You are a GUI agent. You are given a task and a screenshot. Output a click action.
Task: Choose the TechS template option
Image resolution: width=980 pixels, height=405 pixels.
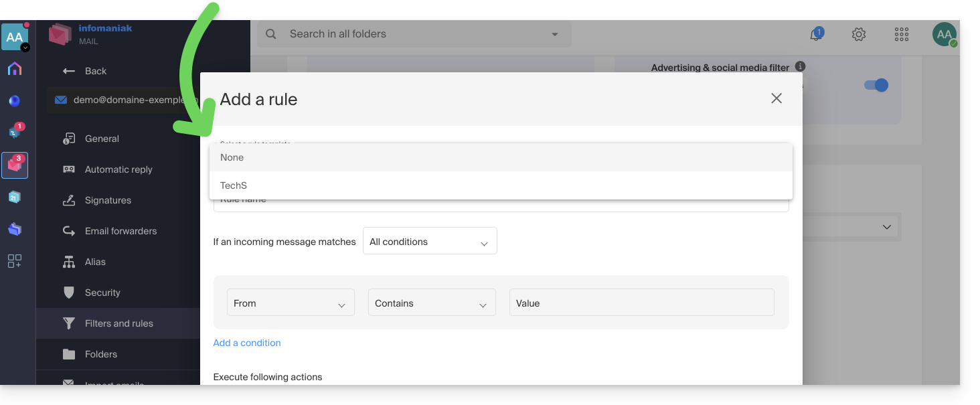[501, 185]
